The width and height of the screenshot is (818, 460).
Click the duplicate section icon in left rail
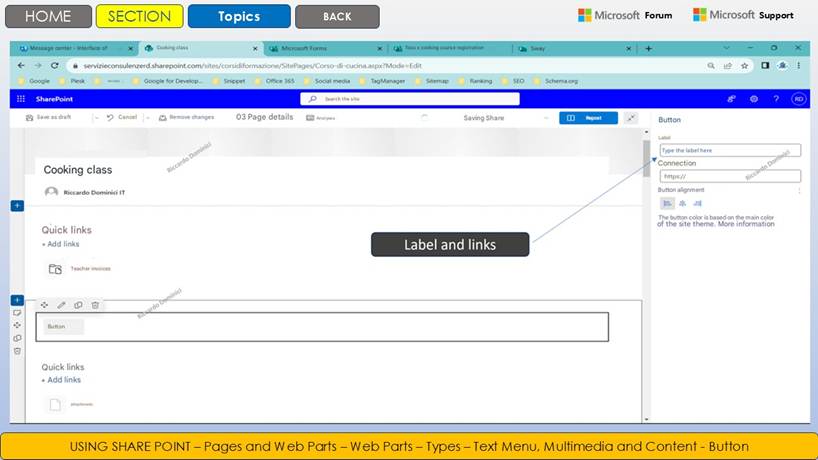point(17,338)
